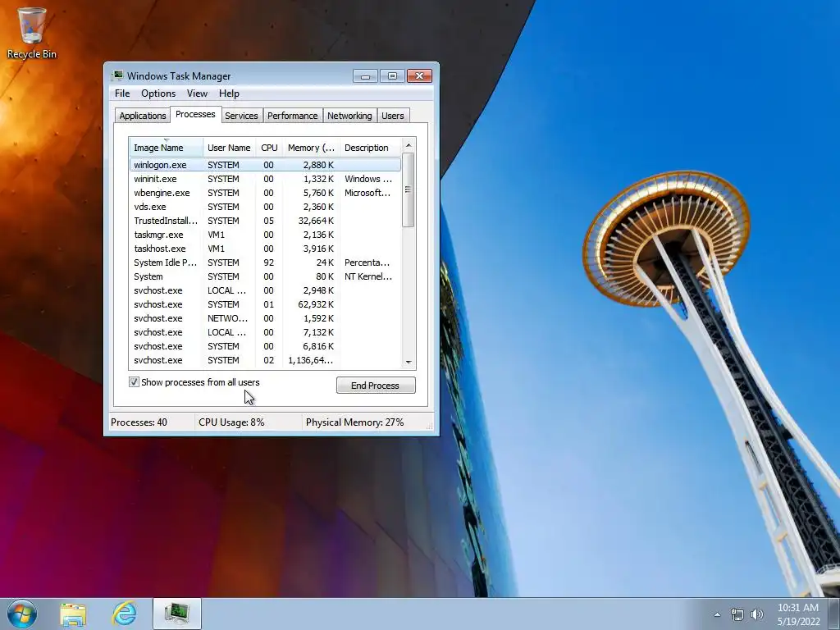Open the Windows Start orb
This screenshot has width=840, height=630.
[x=22, y=614]
